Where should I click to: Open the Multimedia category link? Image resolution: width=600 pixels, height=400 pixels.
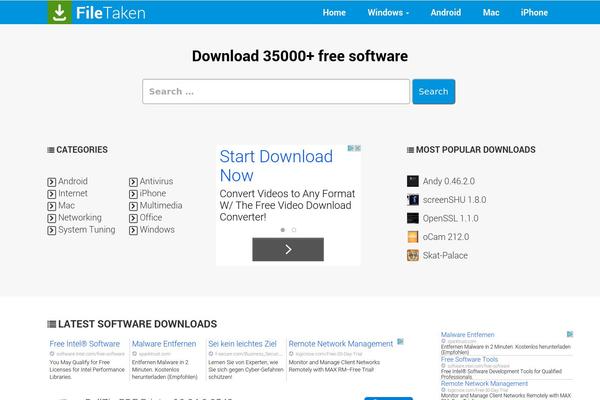coord(161,206)
